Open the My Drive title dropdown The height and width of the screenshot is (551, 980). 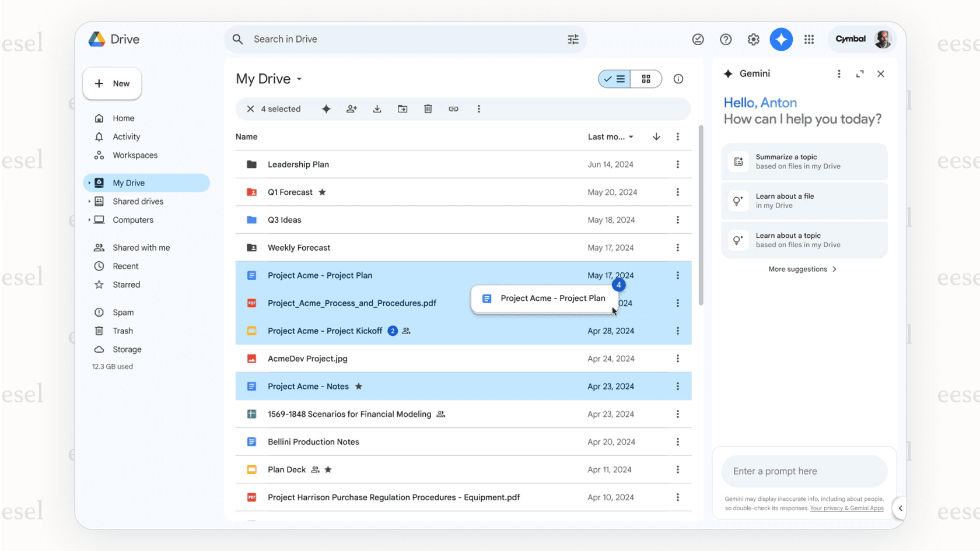click(299, 79)
